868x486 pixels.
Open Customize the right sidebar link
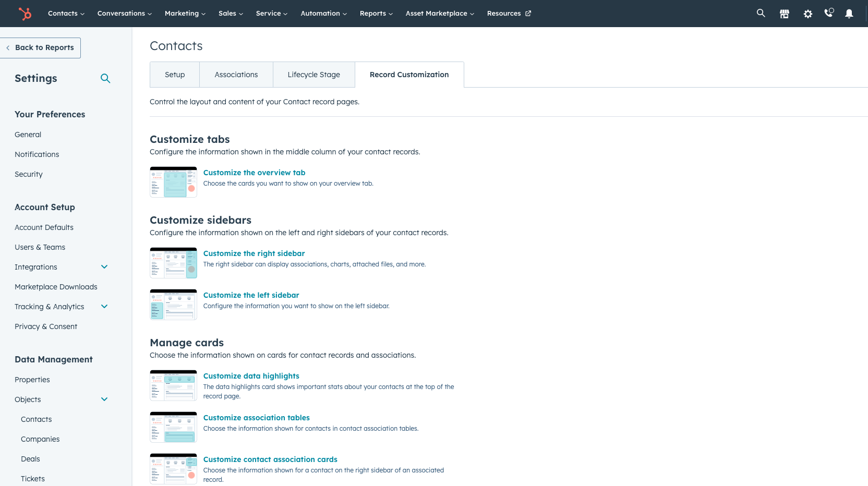pyautogui.click(x=254, y=253)
